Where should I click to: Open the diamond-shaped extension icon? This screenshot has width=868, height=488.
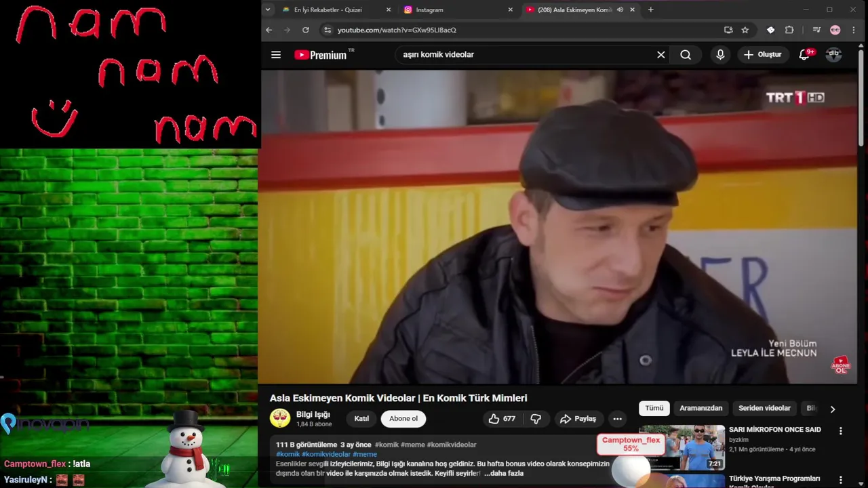771,30
